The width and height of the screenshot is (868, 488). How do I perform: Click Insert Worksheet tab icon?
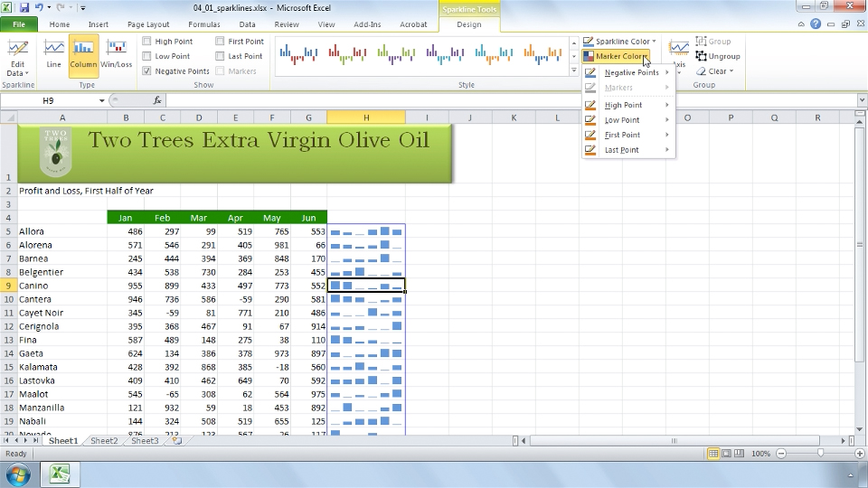177,441
